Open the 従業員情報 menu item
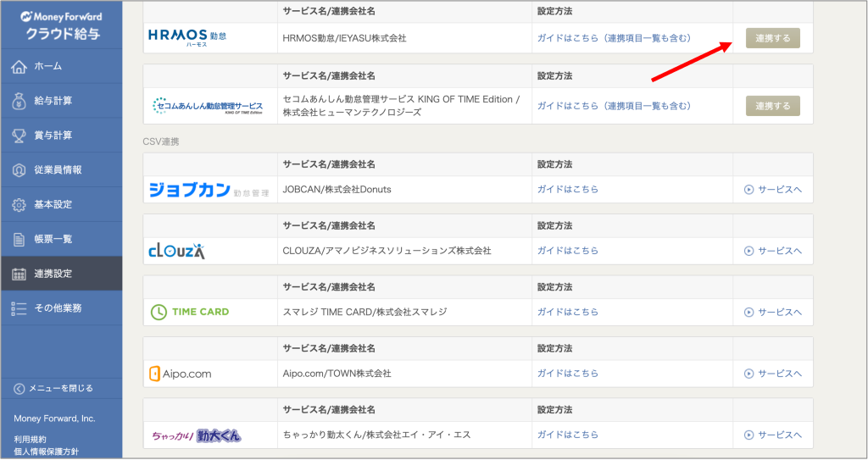The width and height of the screenshot is (868, 460). 61,170
